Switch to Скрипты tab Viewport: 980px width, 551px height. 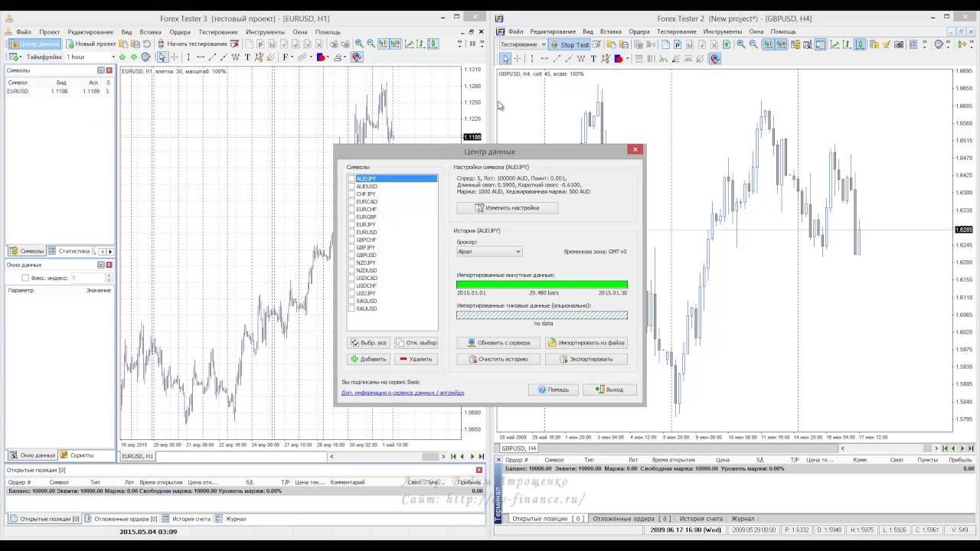point(77,455)
